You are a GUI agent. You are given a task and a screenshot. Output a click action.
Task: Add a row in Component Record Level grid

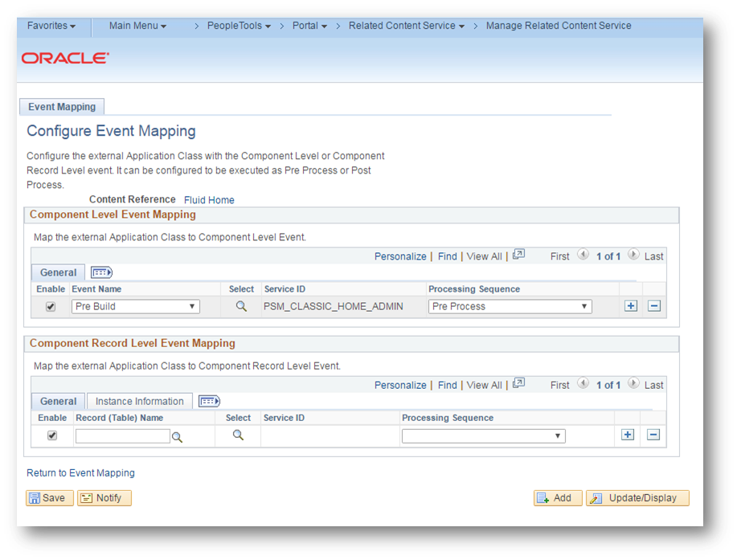pyautogui.click(x=628, y=435)
